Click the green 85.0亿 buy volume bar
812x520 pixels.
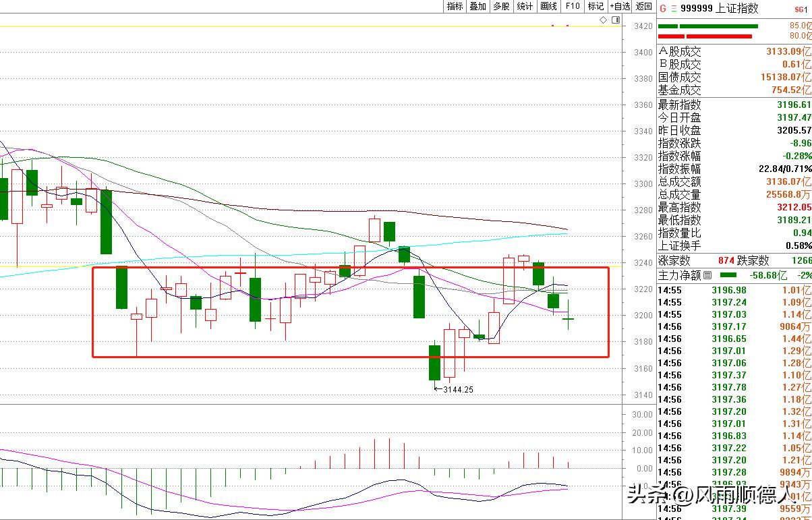(x=708, y=27)
